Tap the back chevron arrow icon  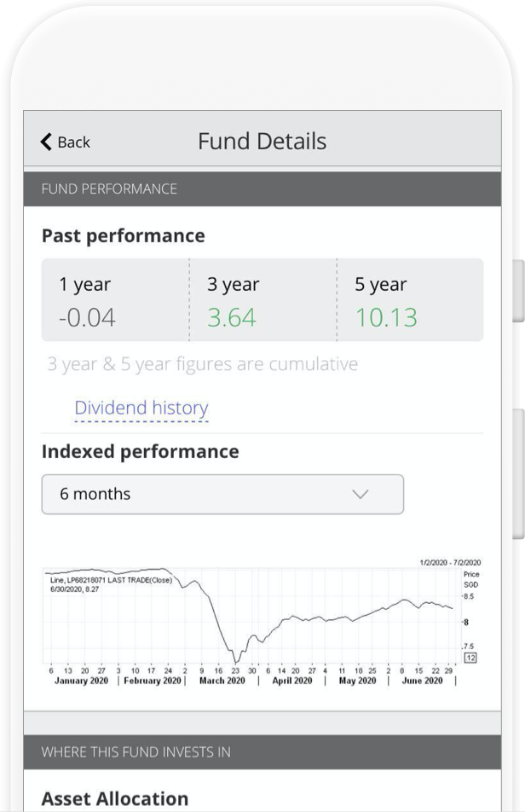(46, 142)
